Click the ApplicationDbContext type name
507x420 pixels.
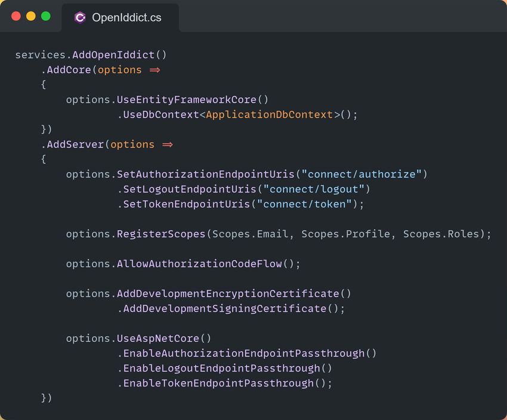pyautogui.click(x=269, y=115)
